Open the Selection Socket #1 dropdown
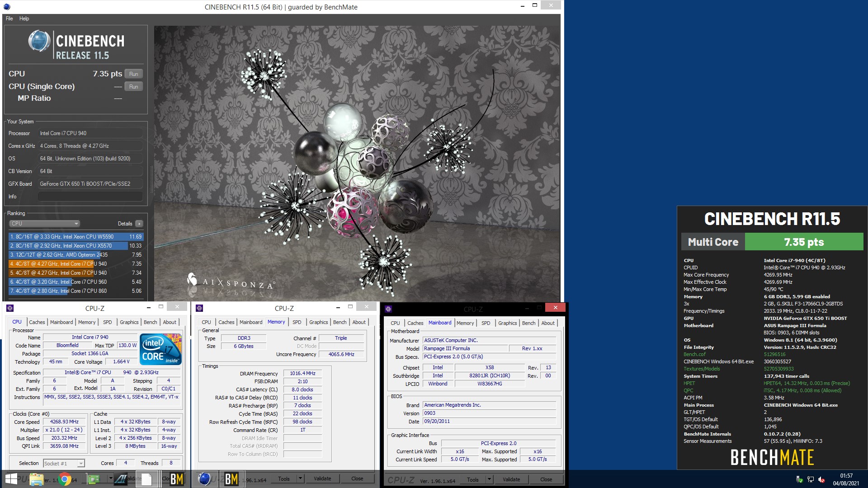 pyautogui.click(x=64, y=463)
